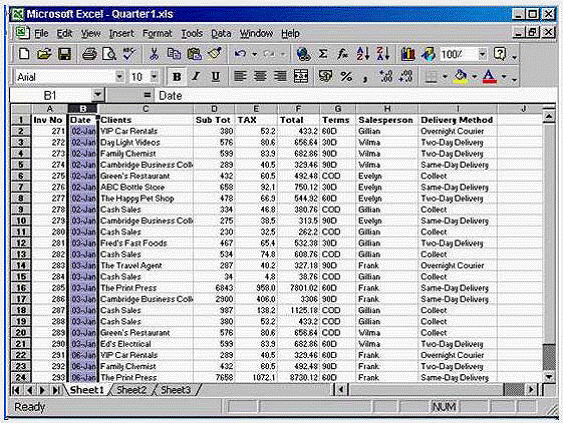Launch the Chart Wizard icon
Screen dimensions: 563x423
click(408, 54)
